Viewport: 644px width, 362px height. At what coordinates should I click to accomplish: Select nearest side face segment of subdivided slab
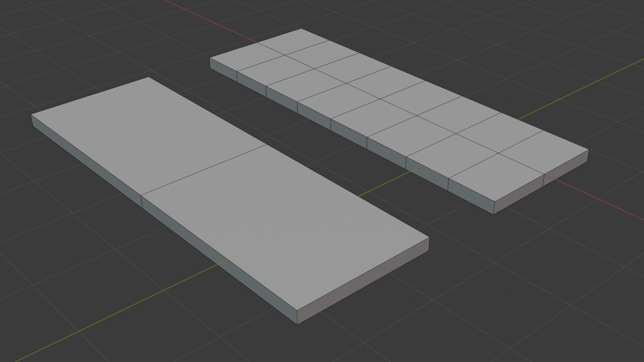tap(471, 196)
